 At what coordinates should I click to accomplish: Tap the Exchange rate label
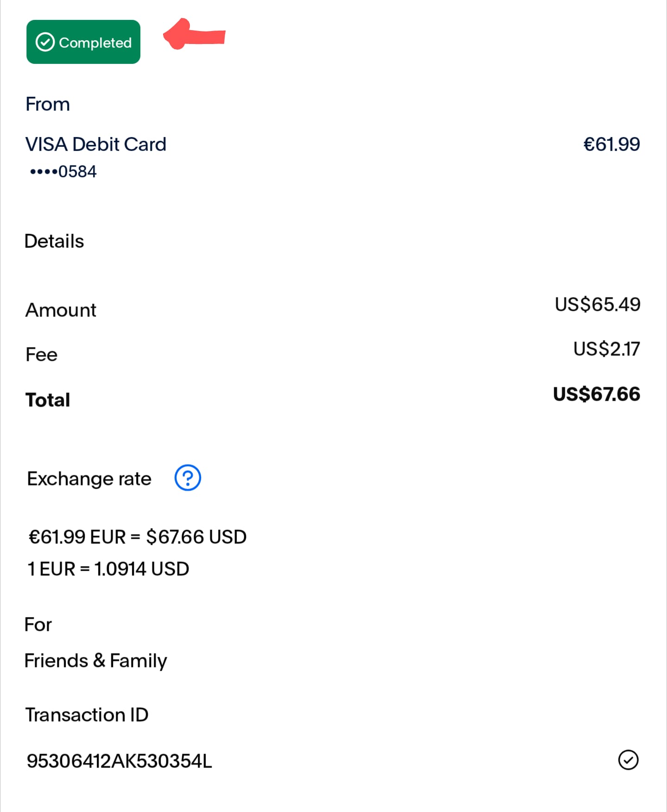click(89, 479)
